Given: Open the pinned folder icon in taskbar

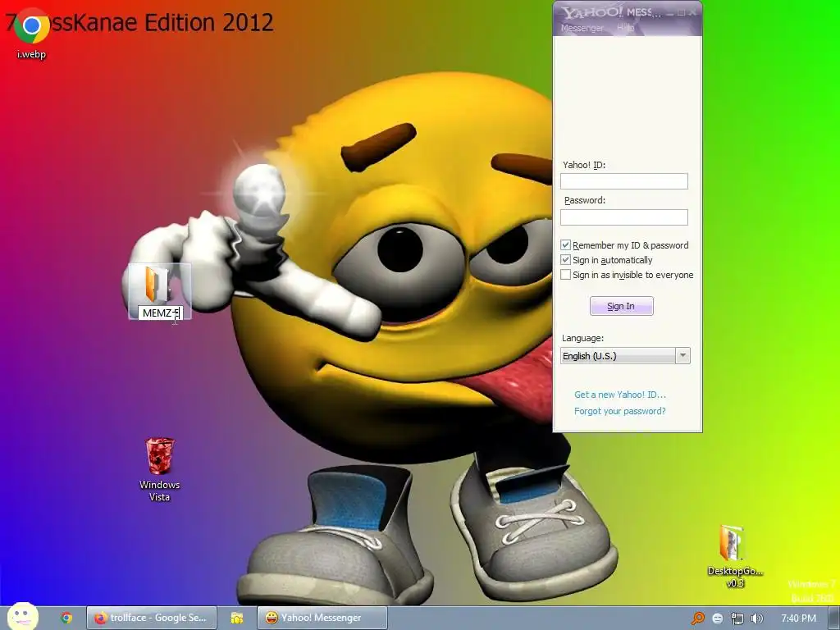Looking at the screenshot, I should 237,618.
